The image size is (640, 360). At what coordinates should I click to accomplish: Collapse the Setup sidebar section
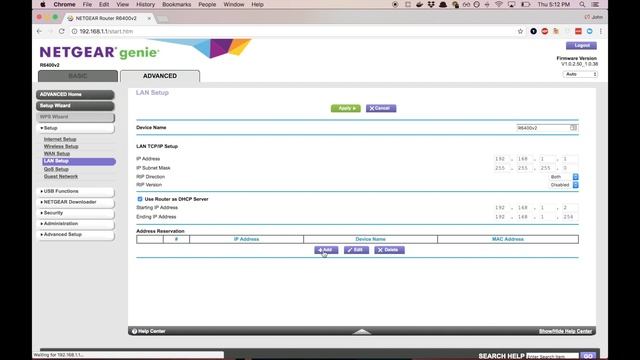click(x=76, y=128)
